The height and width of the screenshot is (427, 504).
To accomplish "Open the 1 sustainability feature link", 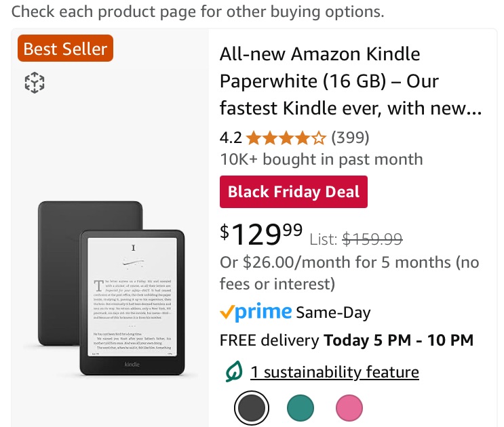I will coord(334,372).
